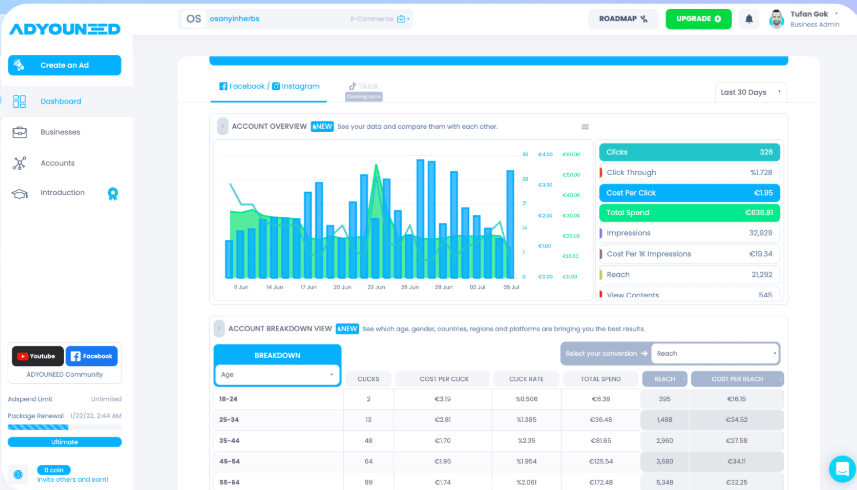Click the Accounts network icon
The height and width of the screenshot is (490, 857).
(x=20, y=163)
